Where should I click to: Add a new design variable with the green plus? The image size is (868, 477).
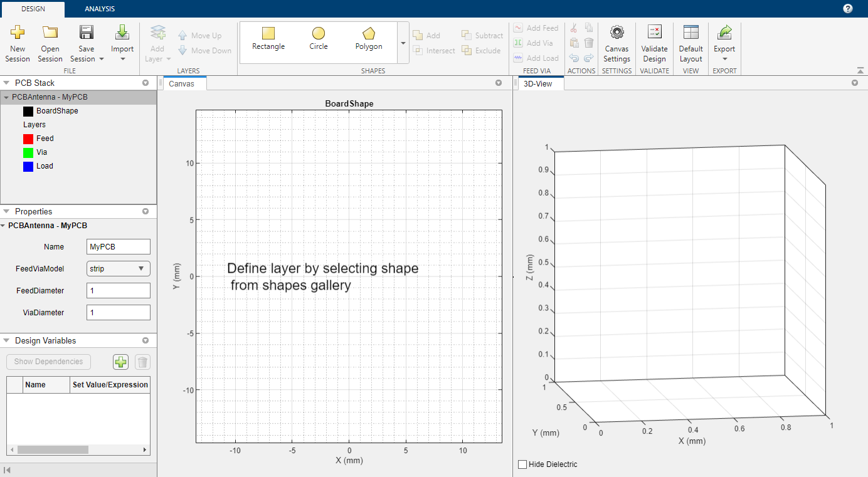120,362
